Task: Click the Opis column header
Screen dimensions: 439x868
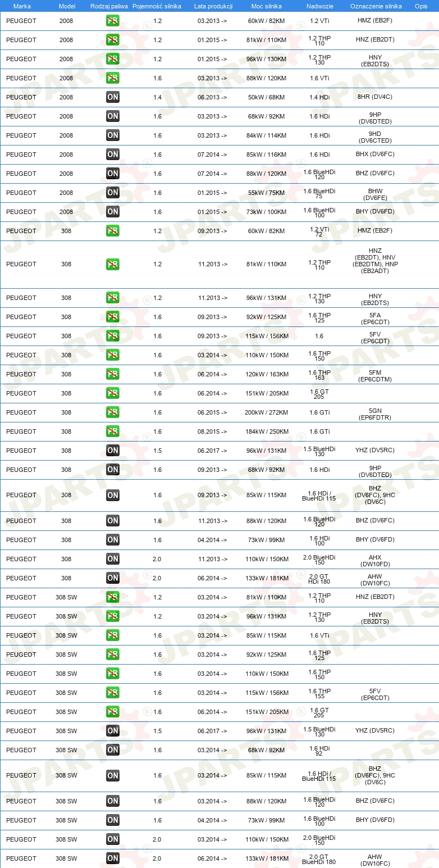Action: point(421,6)
